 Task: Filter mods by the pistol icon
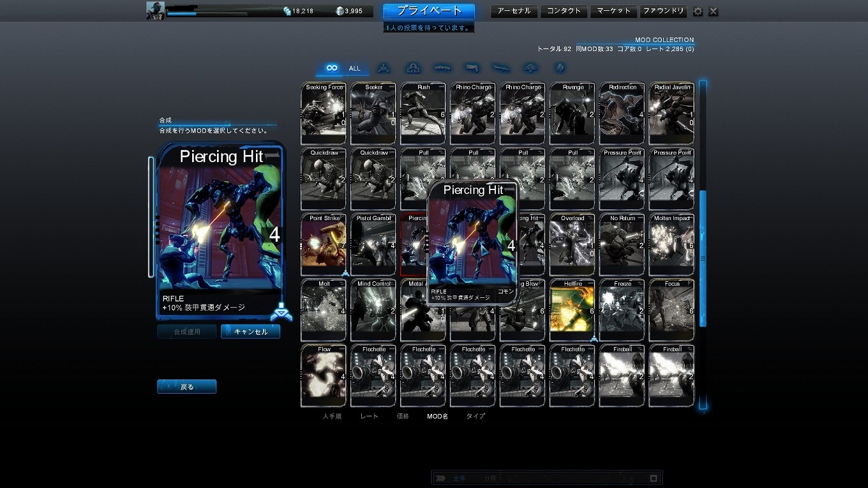click(x=472, y=68)
